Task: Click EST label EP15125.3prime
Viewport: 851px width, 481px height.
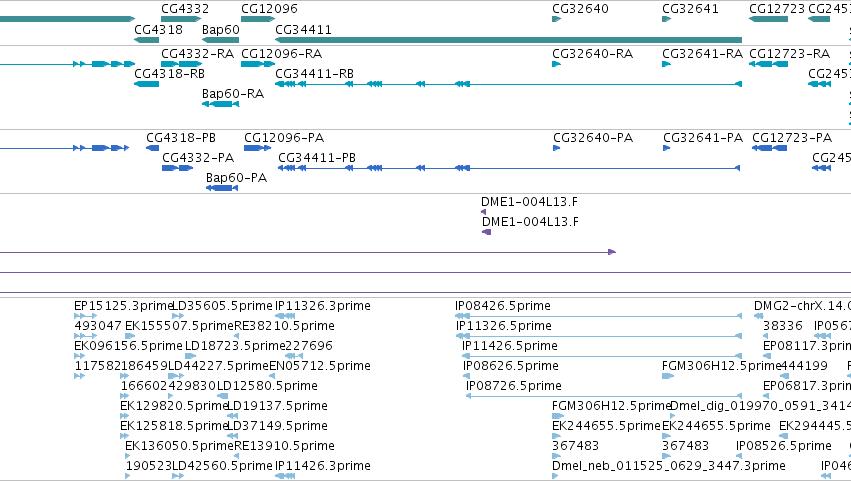Action: [x=124, y=306]
